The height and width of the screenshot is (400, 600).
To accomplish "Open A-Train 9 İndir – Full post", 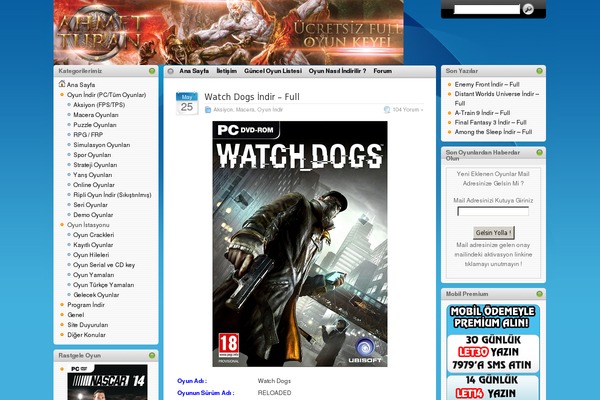I will click(482, 113).
